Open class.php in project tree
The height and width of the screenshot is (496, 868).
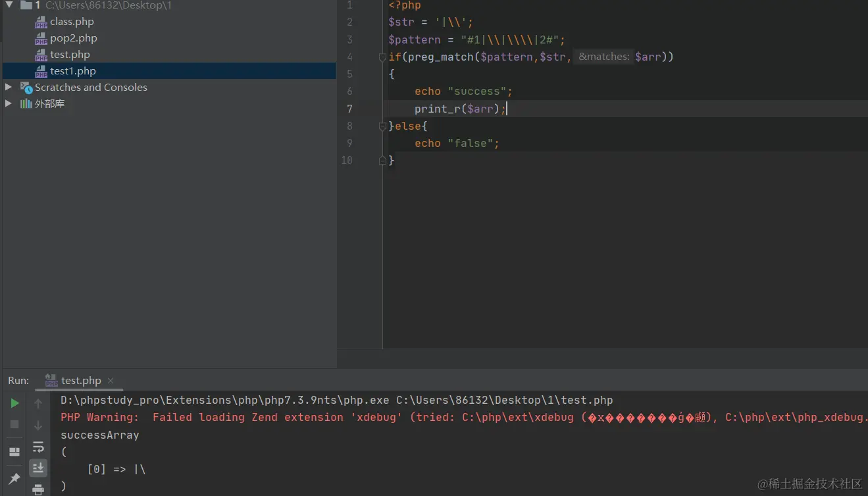tap(72, 22)
